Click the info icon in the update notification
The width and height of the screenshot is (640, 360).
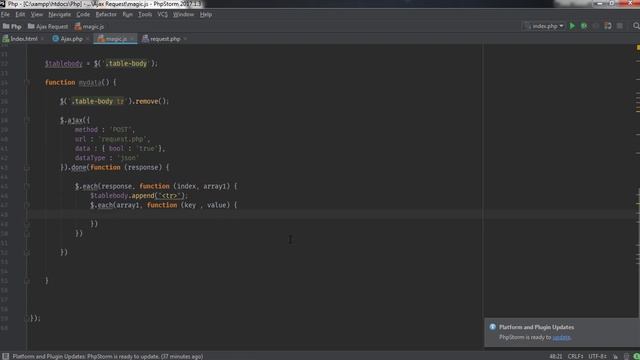[493, 327]
